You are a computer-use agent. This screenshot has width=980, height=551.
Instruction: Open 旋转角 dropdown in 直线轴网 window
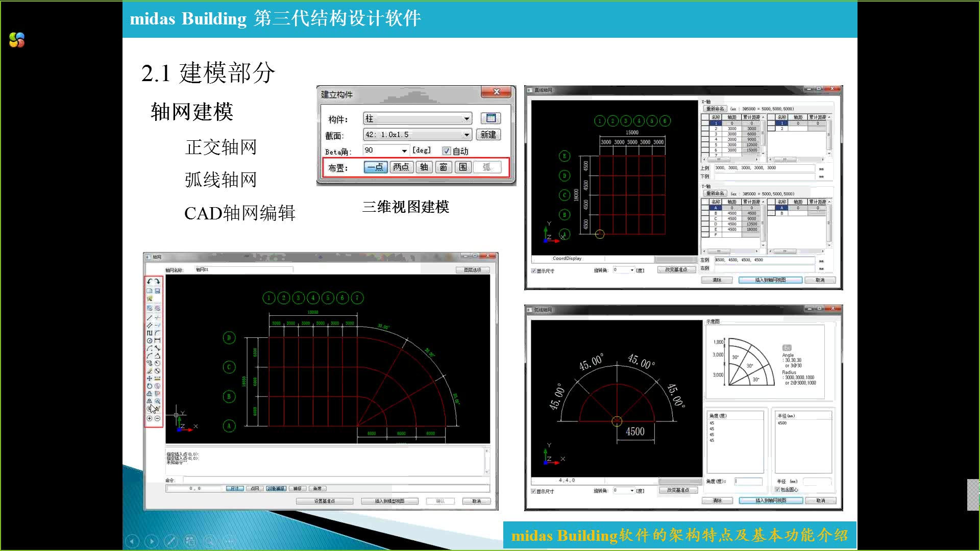click(x=624, y=270)
